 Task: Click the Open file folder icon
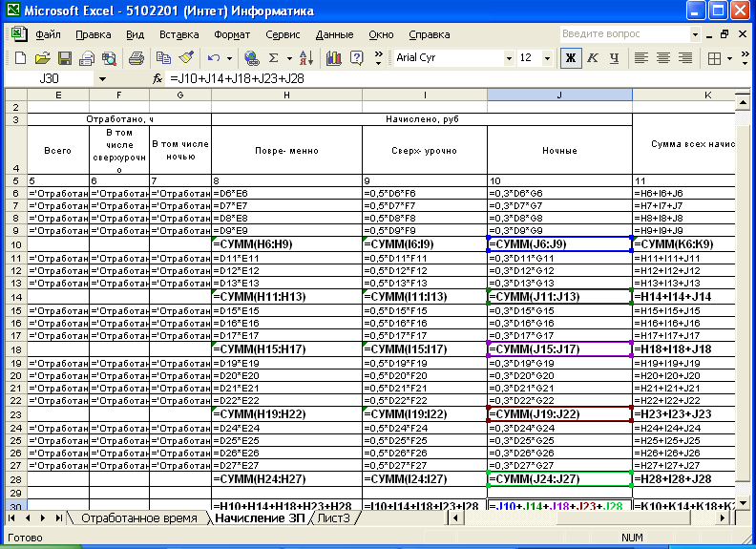43,58
